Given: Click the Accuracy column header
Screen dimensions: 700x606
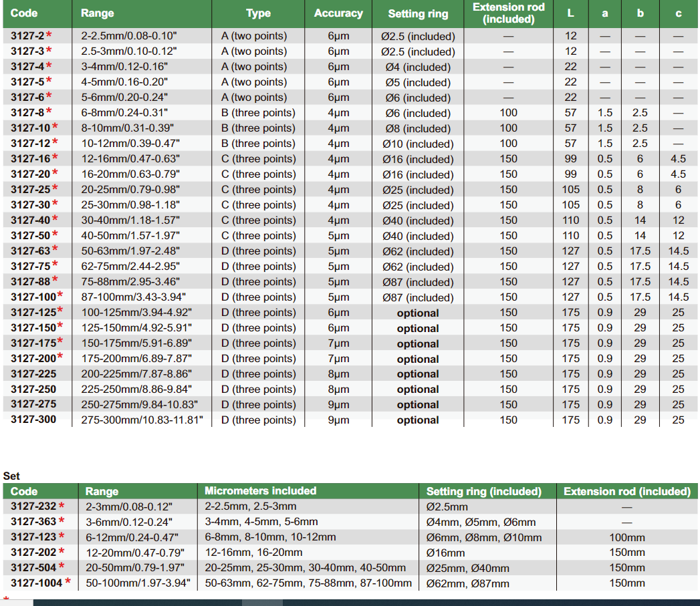Looking at the screenshot, I should coord(338,13).
